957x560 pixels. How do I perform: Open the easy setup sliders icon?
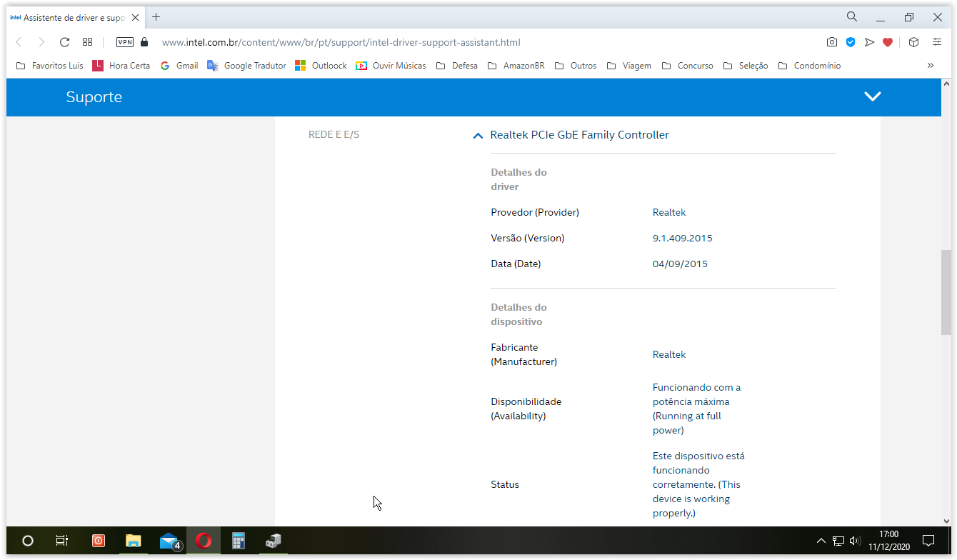(937, 42)
